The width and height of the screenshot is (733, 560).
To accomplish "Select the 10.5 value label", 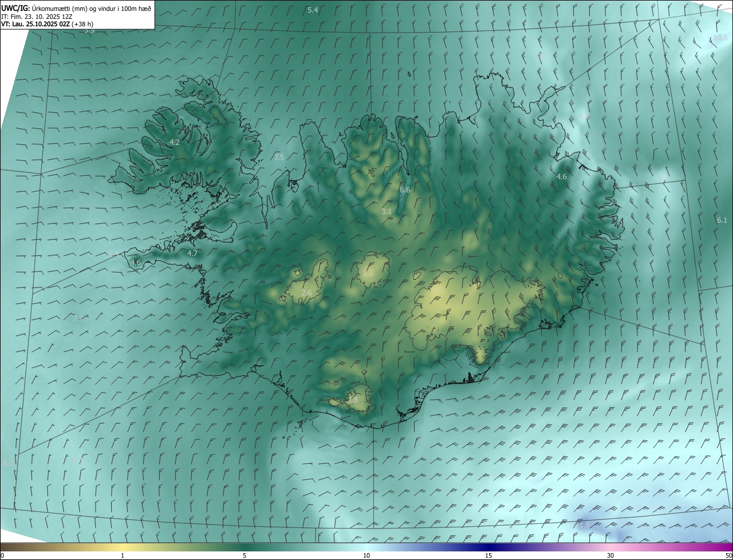I will [x=720, y=38].
